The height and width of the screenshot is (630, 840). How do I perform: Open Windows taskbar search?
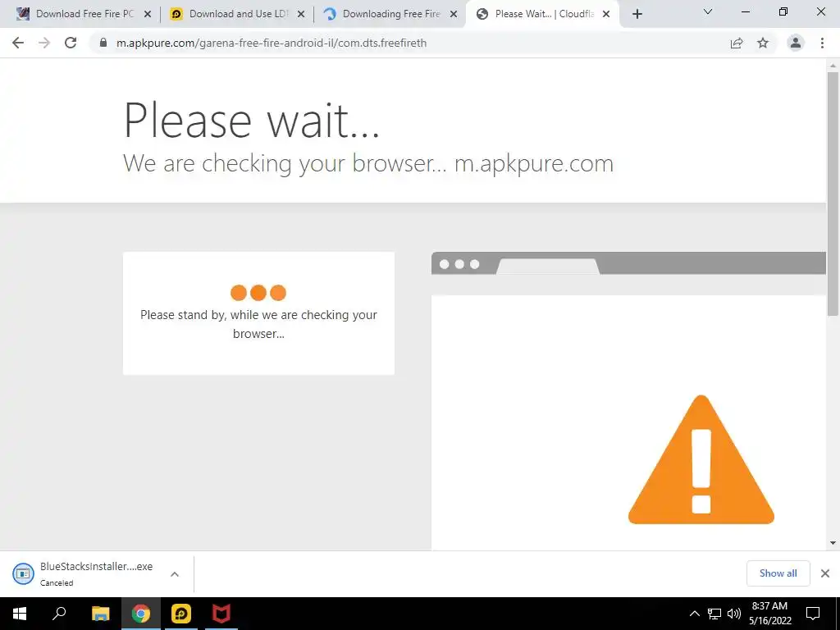pyautogui.click(x=59, y=614)
